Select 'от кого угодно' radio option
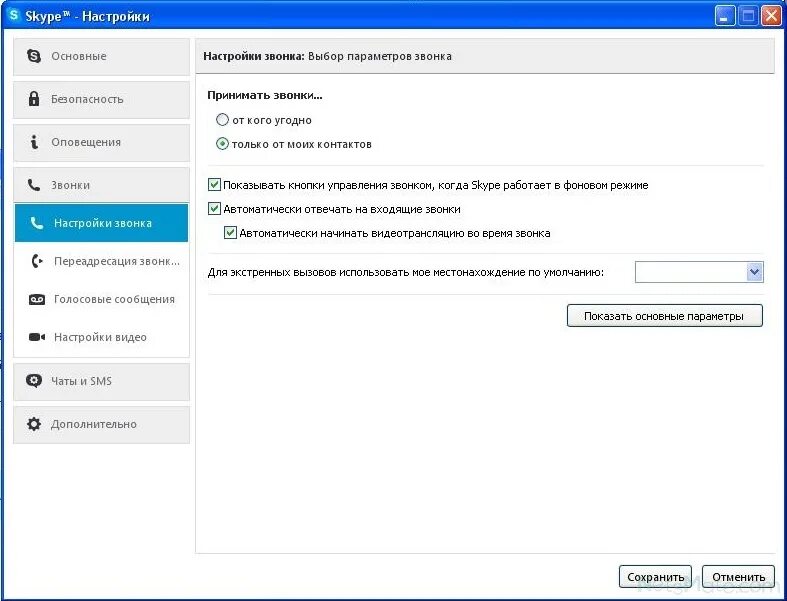This screenshot has height=601, width=787. [x=222, y=120]
